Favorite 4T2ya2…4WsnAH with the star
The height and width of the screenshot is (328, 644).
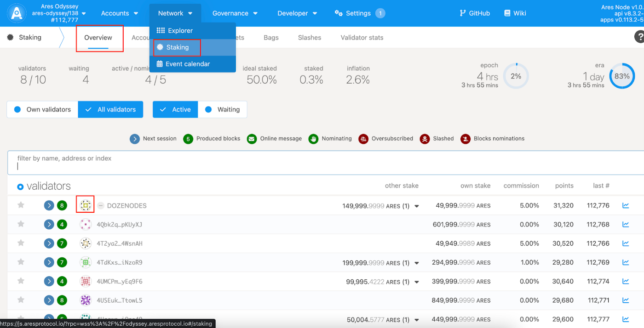(x=21, y=243)
